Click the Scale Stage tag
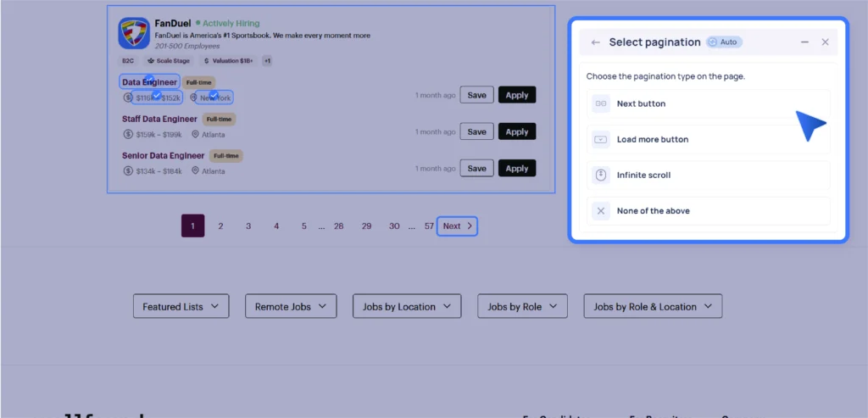Viewport: 868px width, 418px height. pyautogui.click(x=169, y=61)
